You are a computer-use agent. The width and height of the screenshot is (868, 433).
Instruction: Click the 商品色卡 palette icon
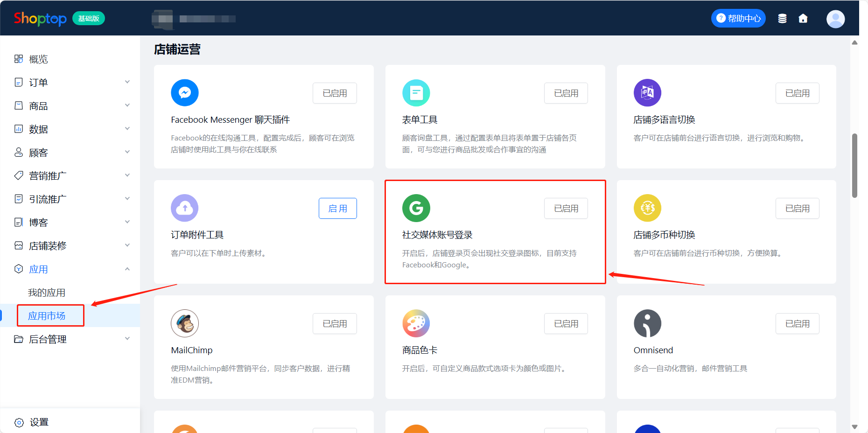pyautogui.click(x=416, y=323)
